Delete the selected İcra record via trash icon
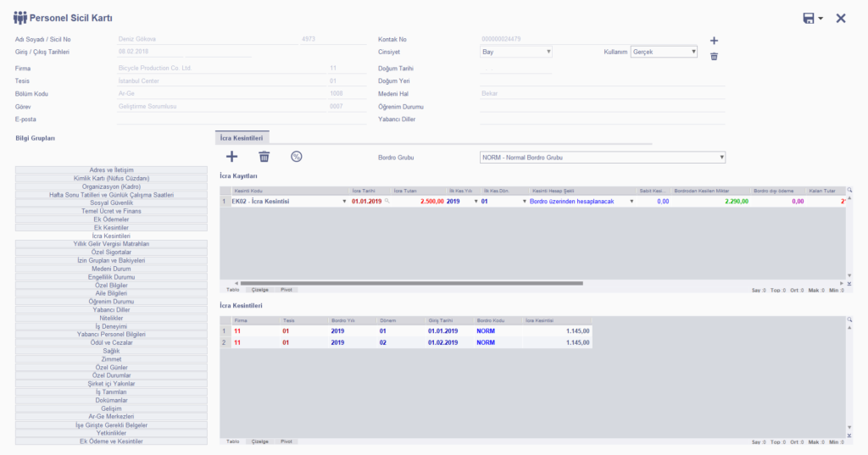Image resolution: width=868 pixels, height=455 pixels. point(264,157)
